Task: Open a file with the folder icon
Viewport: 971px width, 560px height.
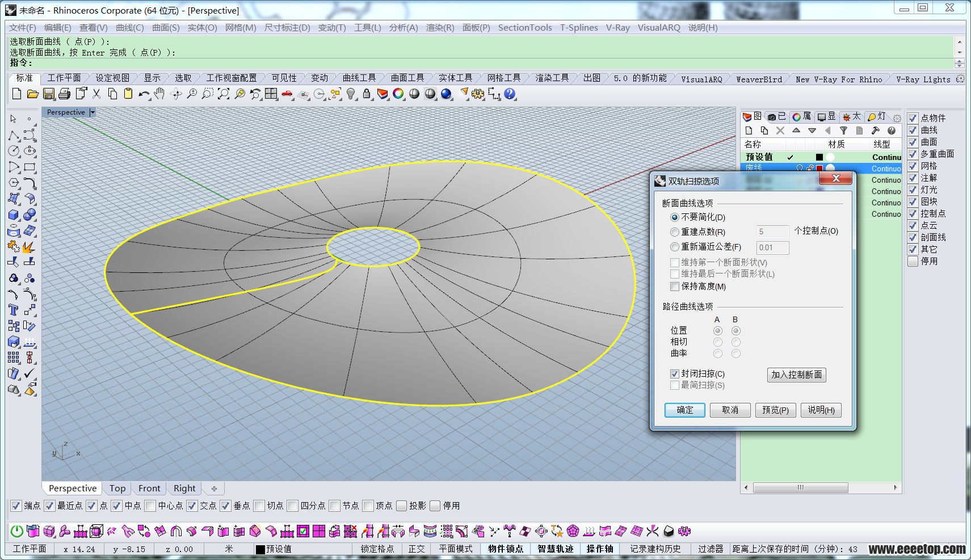Action: click(32, 94)
